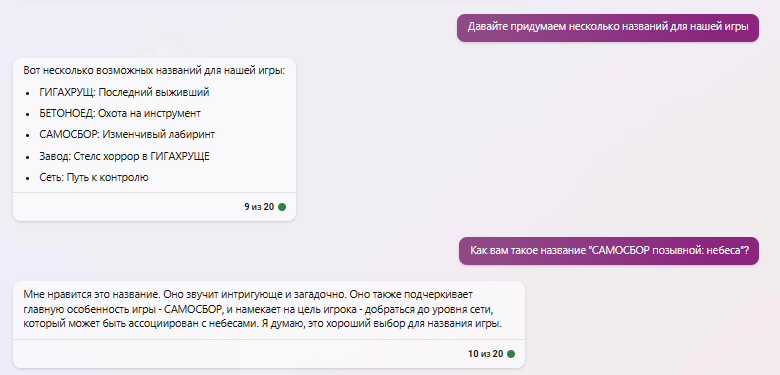Click the '10 из 20' message counter

(486, 354)
